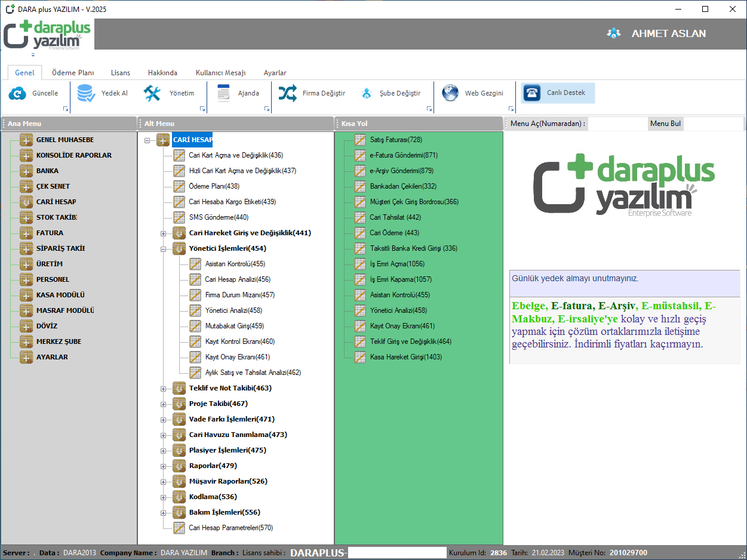Open Firma Durum Mizanı(457) in Alt Menu
The height and width of the screenshot is (560, 747).
(x=240, y=295)
